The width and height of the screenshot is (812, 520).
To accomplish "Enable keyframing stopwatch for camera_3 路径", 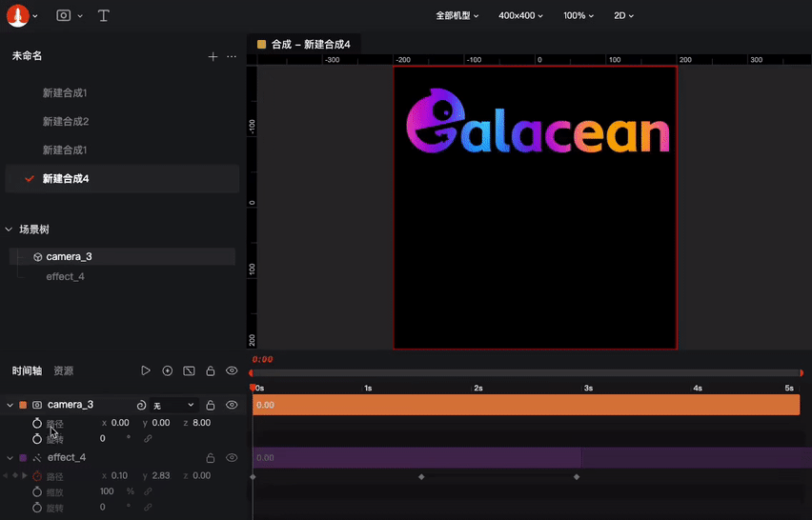I will click(x=37, y=423).
